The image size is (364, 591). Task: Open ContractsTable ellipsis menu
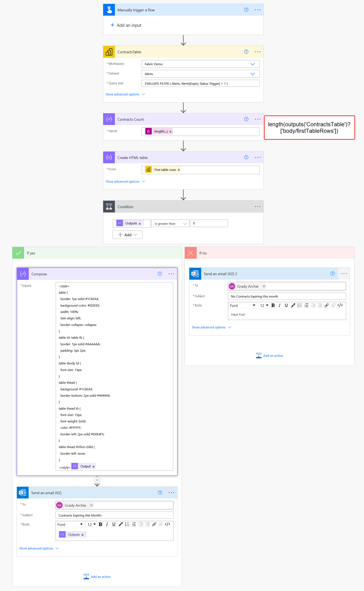click(258, 52)
